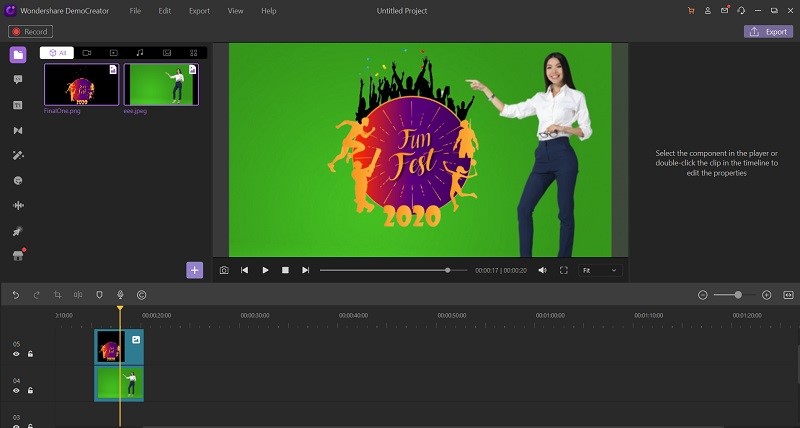Filter media library by screen recordings
The image size is (800, 428).
point(113,53)
